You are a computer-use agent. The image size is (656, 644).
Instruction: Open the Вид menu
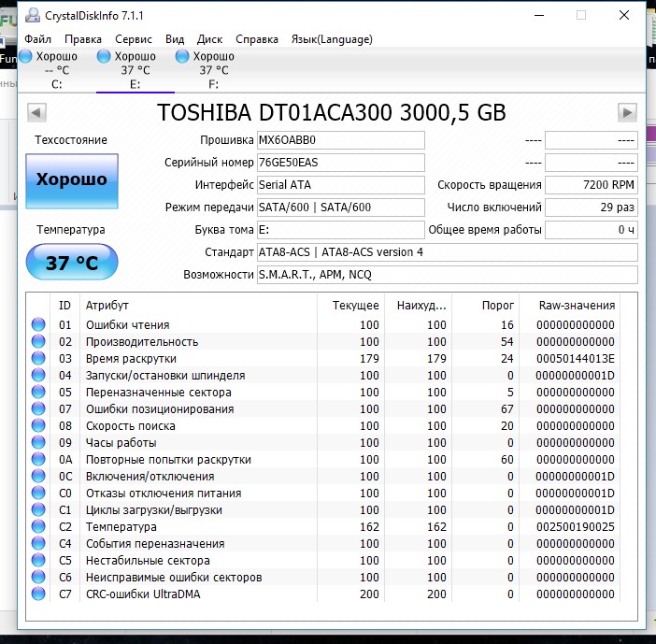point(175,39)
